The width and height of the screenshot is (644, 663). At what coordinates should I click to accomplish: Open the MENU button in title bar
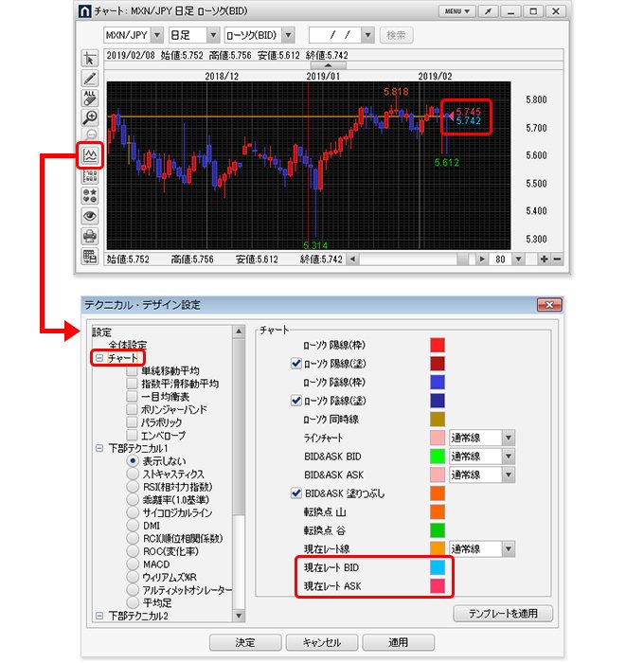pyautogui.click(x=456, y=11)
